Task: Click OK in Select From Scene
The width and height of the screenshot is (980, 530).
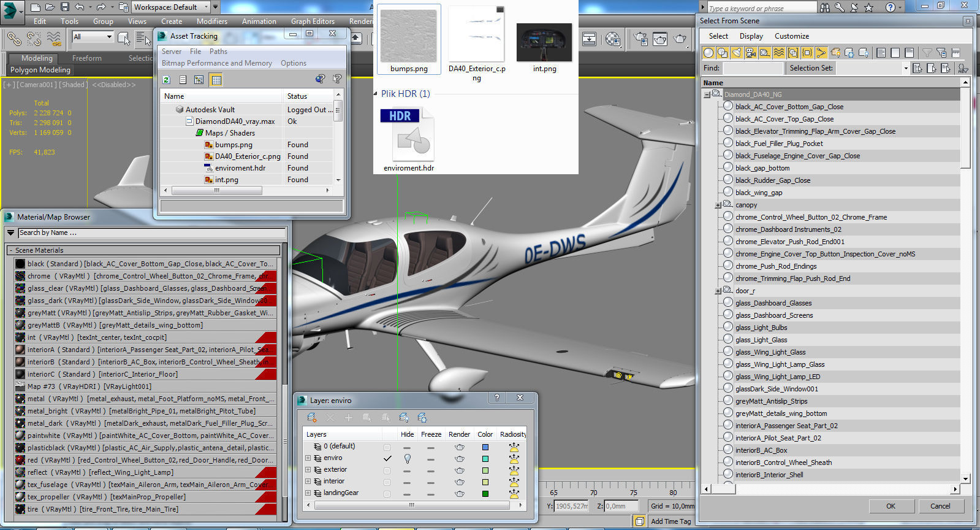Action: coord(891,506)
